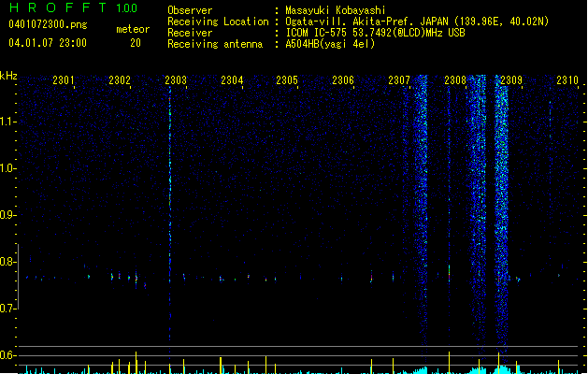Click the observer name Masayuki Kobayashi
This screenshot has height=374, width=588.
(x=336, y=10)
